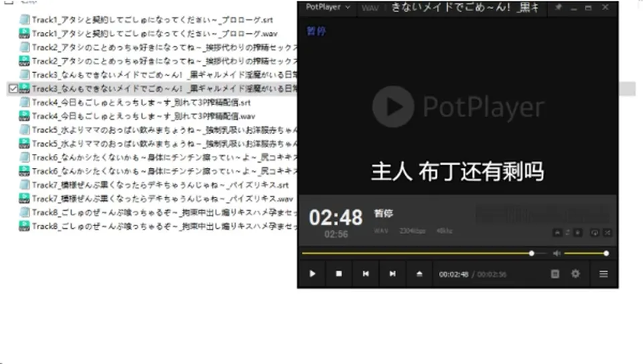
Task: Select the Track5 subtitle file row
Action: click(x=158, y=130)
